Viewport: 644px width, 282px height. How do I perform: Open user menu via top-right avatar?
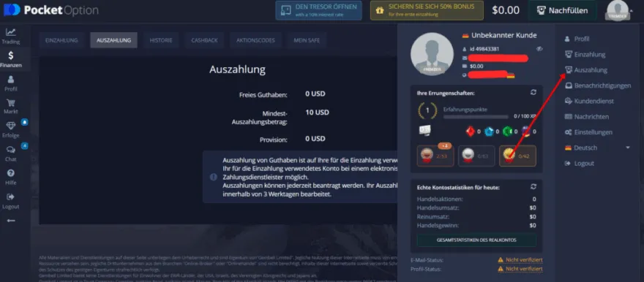pos(618,10)
